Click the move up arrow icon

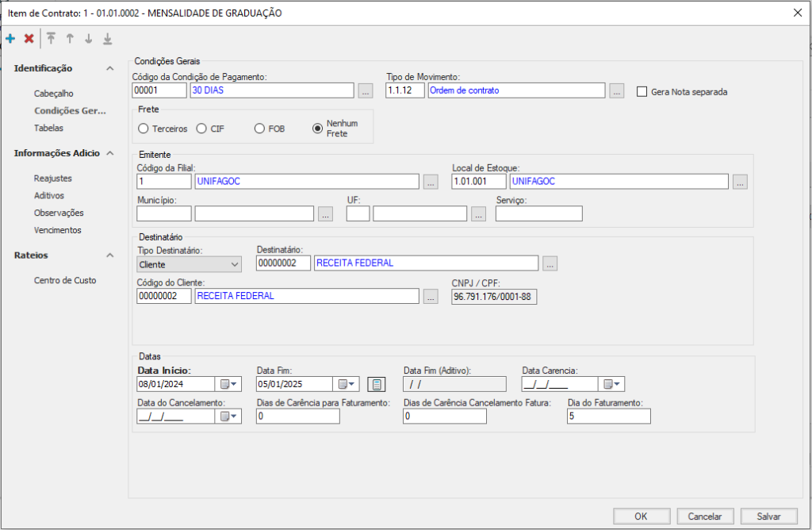70,38
